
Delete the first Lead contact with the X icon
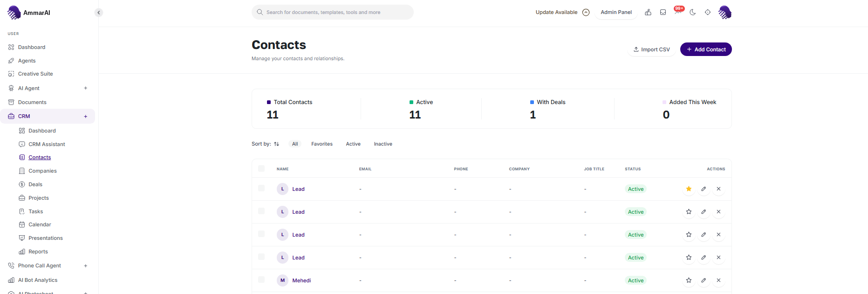point(718,189)
